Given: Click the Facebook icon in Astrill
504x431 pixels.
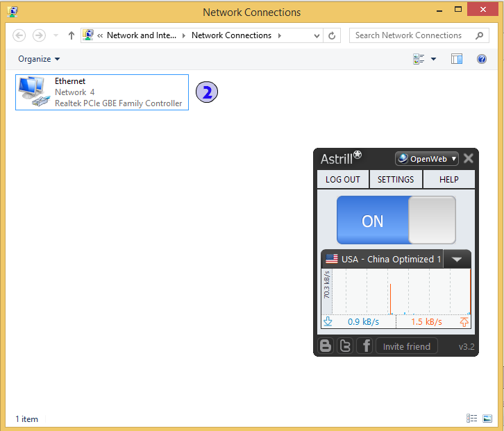Looking at the screenshot, I should pyautogui.click(x=364, y=346).
